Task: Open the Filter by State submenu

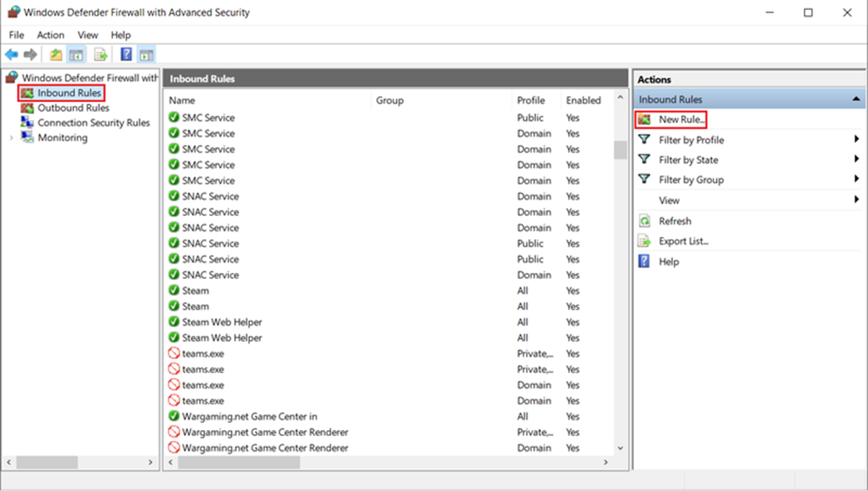Action: click(688, 160)
